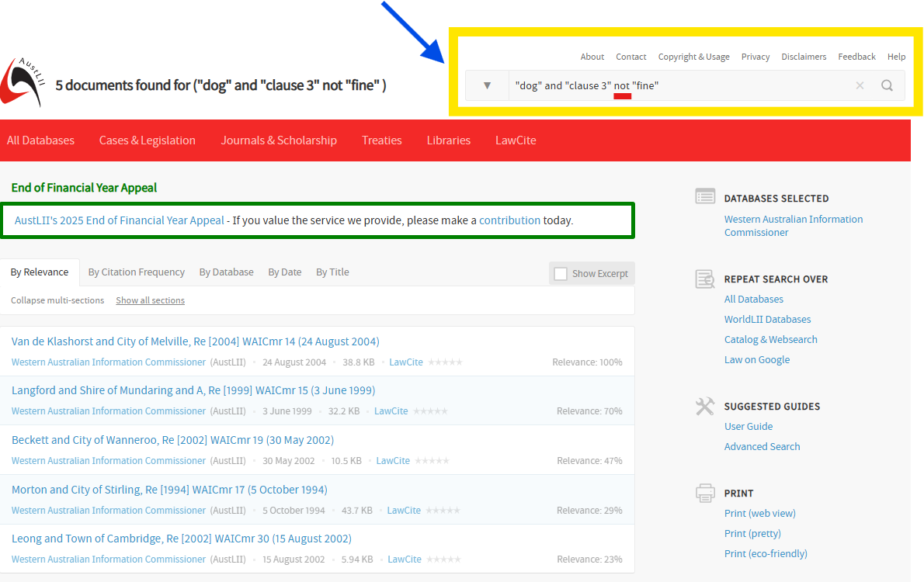Expand results via Show all sections

[150, 300]
